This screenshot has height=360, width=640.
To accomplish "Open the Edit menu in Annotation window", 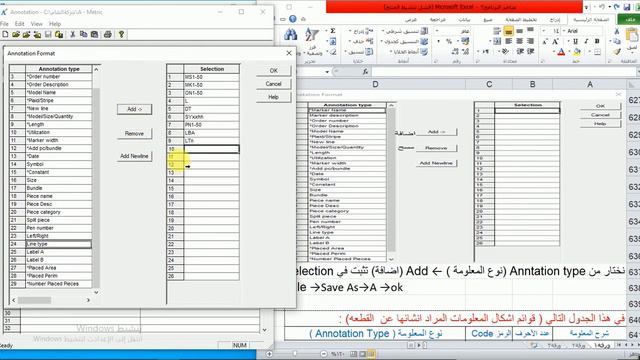I will pyautogui.click(x=19, y=24).
